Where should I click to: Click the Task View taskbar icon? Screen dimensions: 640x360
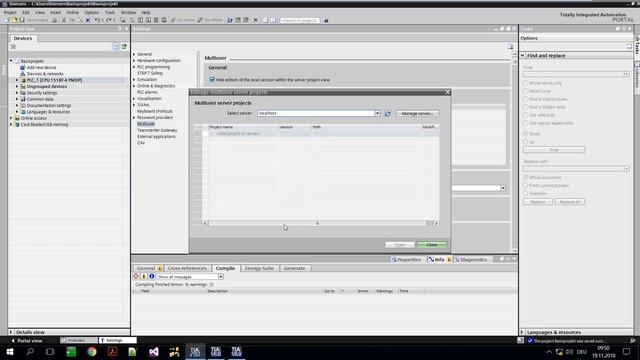click(x=50, y=351)
